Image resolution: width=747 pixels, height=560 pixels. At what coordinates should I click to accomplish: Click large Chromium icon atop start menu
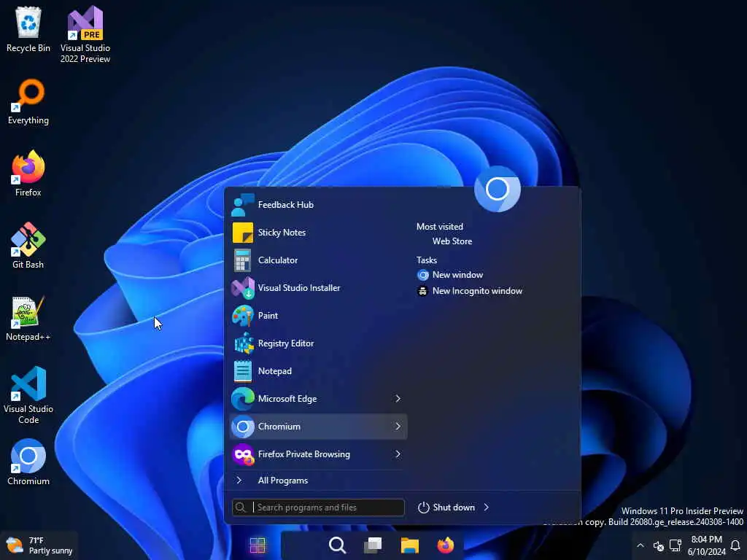498,189
